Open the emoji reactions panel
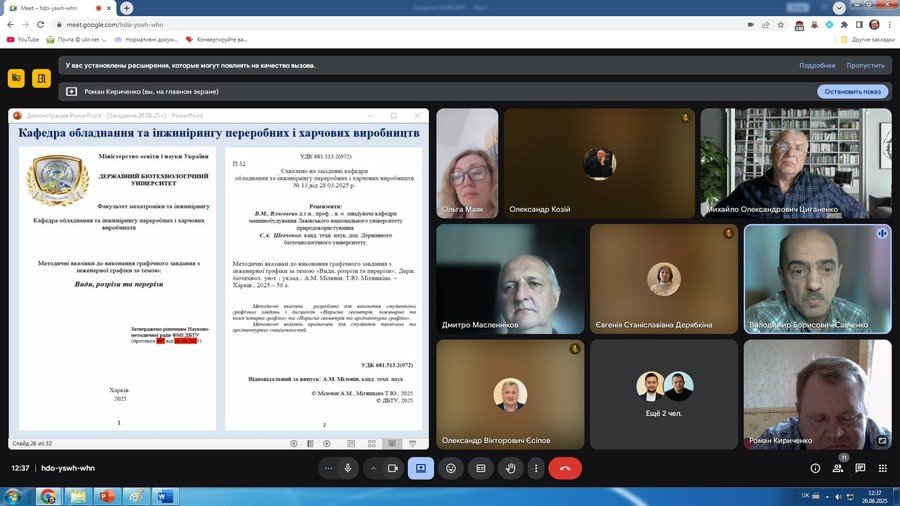This screenshot has width=900, height=506. [451, 467]
